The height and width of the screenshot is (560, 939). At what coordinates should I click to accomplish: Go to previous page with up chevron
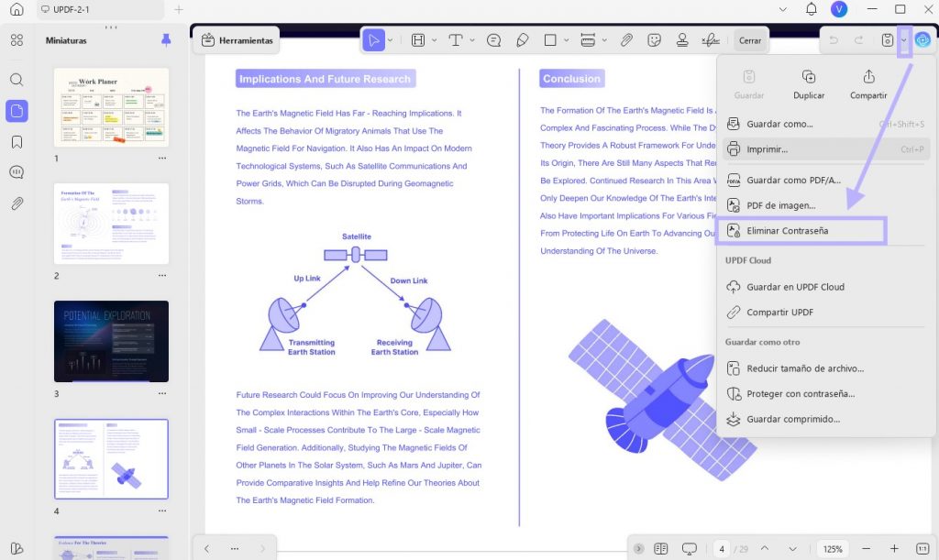pyautogui.click(x=765, y=549)
